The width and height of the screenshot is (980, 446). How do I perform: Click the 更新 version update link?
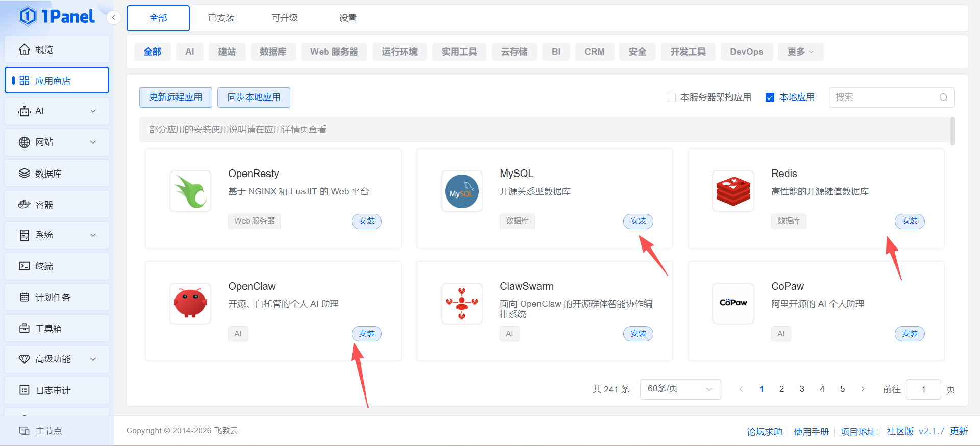[959, 431]
